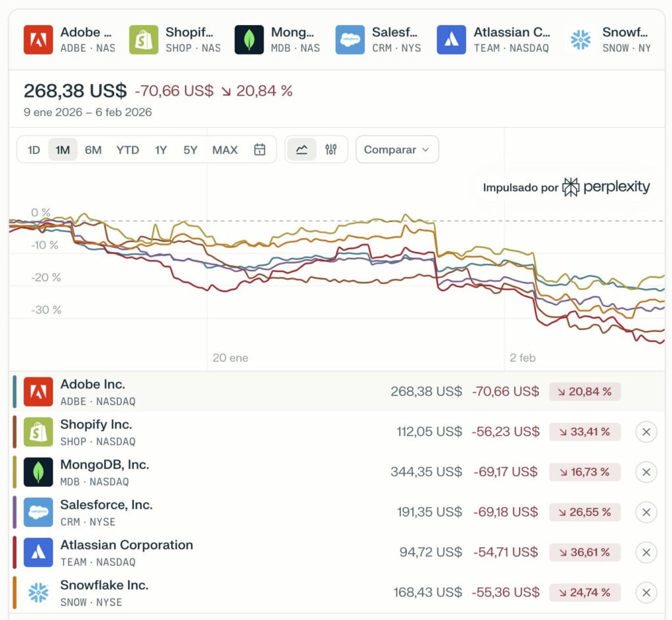This screenshot has width=672, height=620.
Task: Open the custom date range calendar icon
Action: pos(260,150)
